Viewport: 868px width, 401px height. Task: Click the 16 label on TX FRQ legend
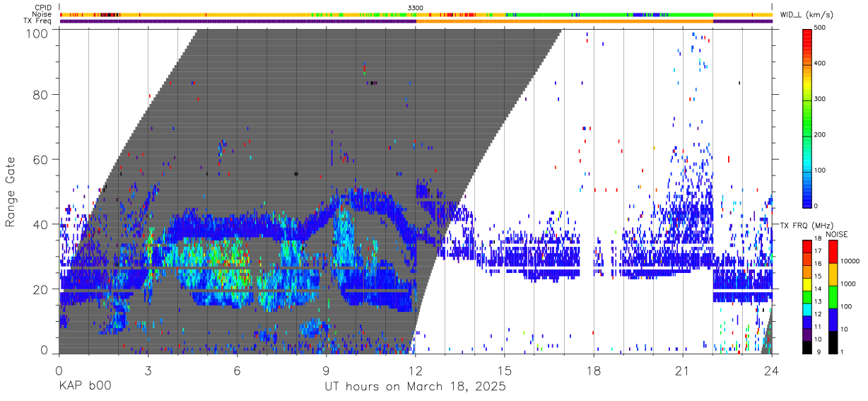[x=818, y=265]
